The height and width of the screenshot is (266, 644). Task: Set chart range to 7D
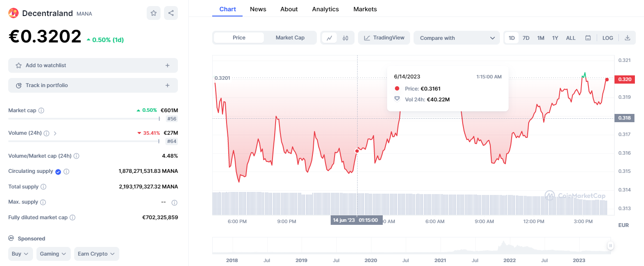point(526,38)
